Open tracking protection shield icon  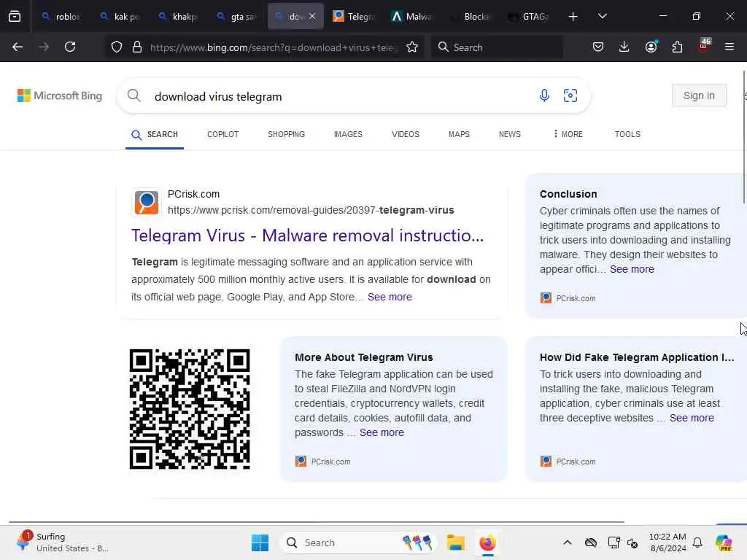117,47
